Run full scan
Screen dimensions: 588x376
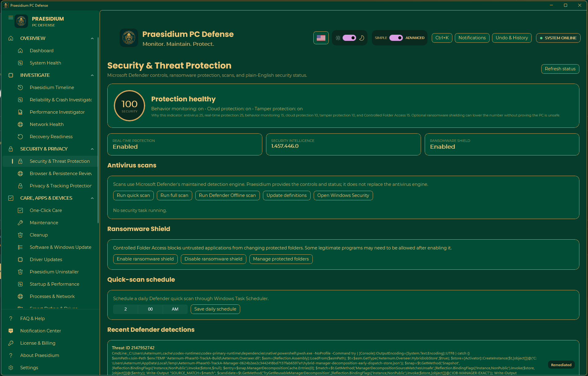point(174,195)
